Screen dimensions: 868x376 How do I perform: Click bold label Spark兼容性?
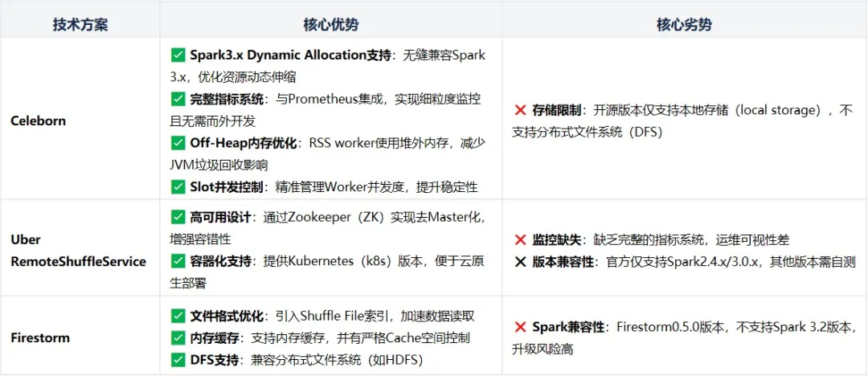[x=568, y=327]
